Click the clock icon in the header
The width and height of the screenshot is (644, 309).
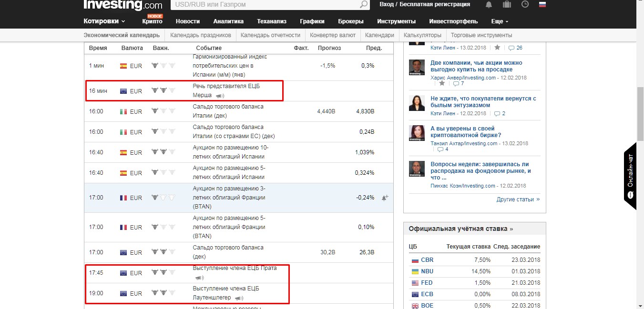click(525, 4)
